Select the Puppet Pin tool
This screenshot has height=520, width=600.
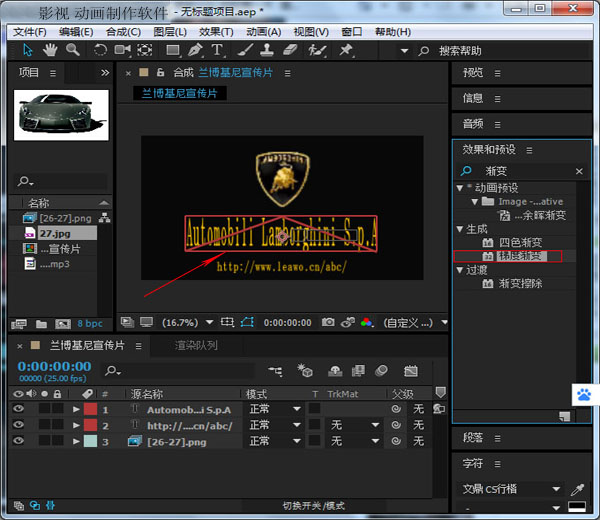pyautogui.click(x=346, y=50)
